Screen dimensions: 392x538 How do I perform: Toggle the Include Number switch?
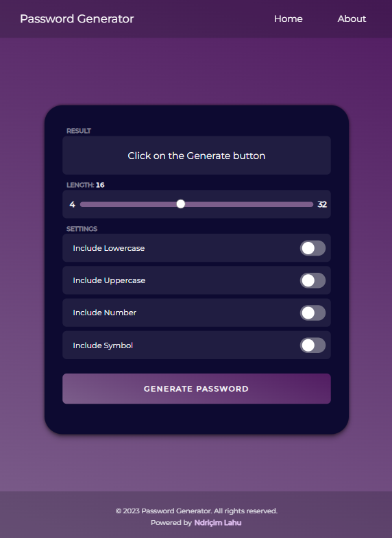[313, 313]
